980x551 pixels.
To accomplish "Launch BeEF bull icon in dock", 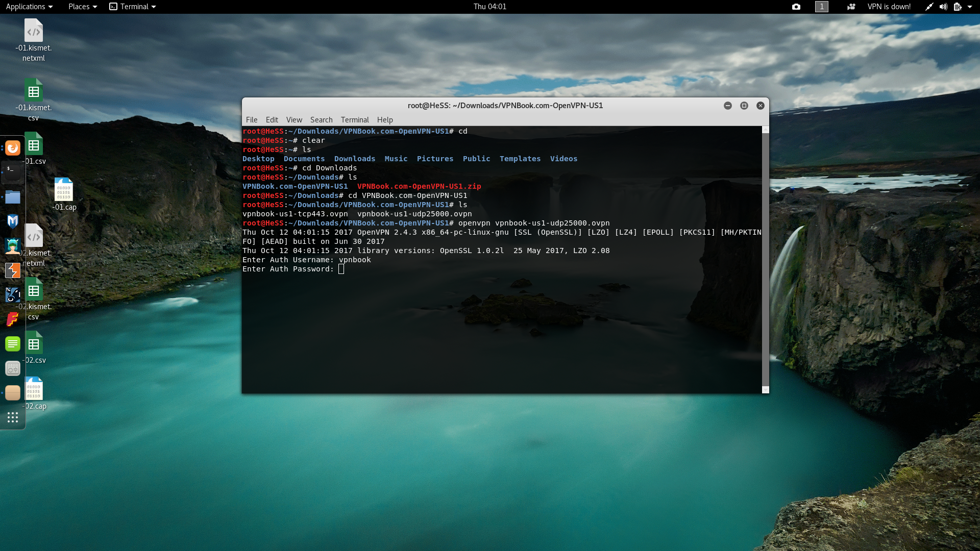I will click(x=13, y=295).
